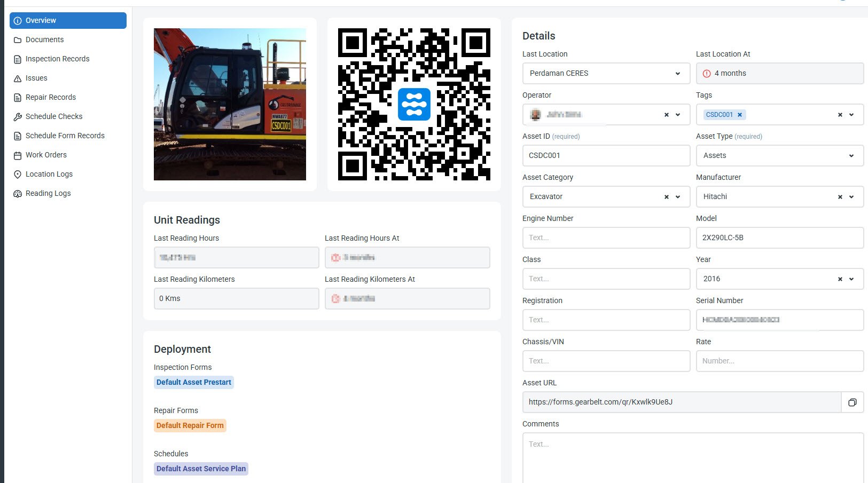The height and width of the screenshot is (483, 868).
Task: Clear the Asset Category selection
Action: point(666,197)
